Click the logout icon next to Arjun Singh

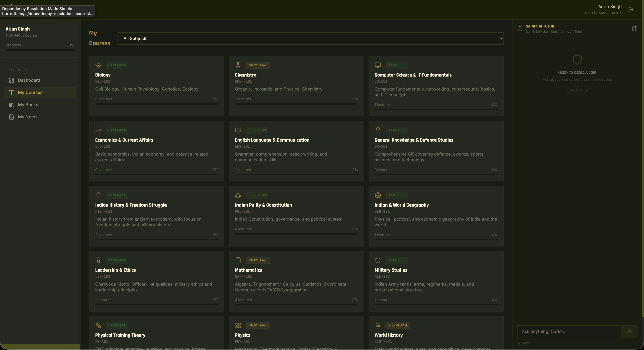click(x=631, y=10)
